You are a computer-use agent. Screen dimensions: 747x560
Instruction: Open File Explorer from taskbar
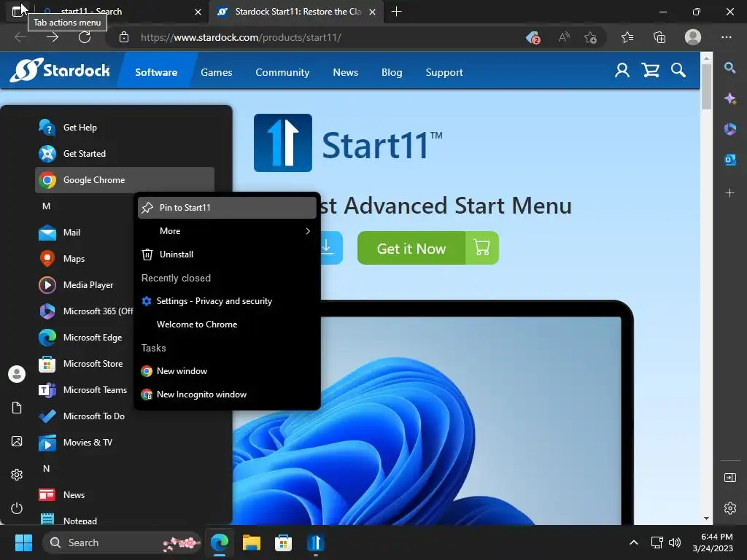251,542
